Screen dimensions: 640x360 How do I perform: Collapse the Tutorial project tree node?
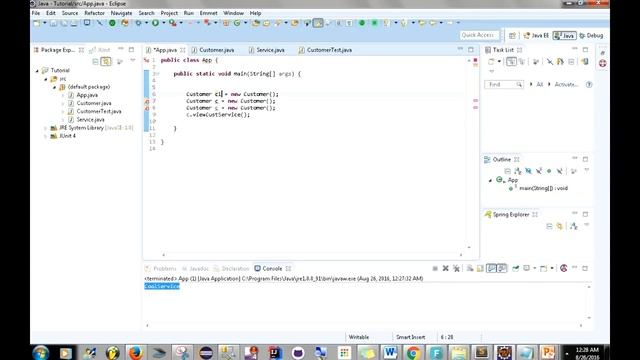coord(37,71)
